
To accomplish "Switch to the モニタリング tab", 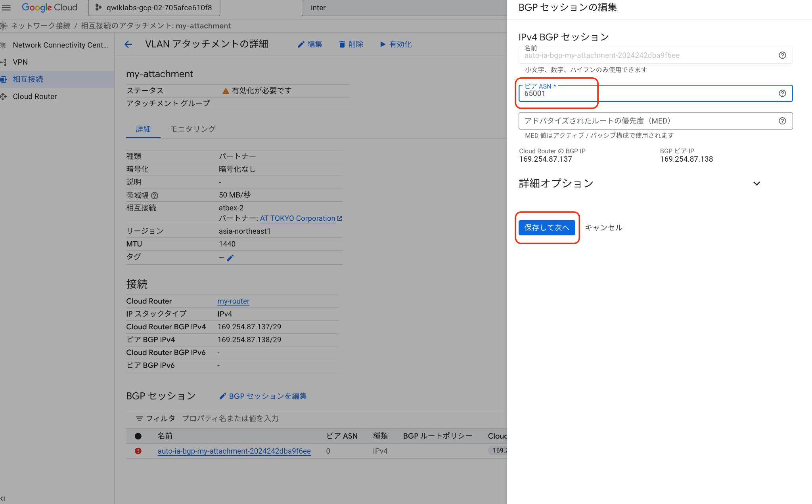I will (193, 129).
